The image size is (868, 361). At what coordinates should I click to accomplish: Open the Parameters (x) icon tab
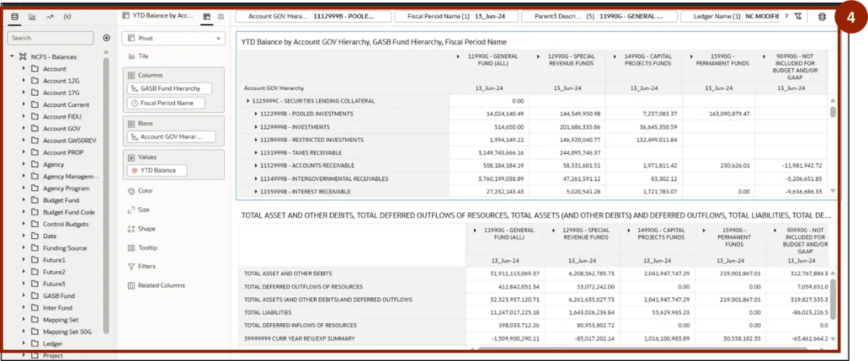(67, 16)
